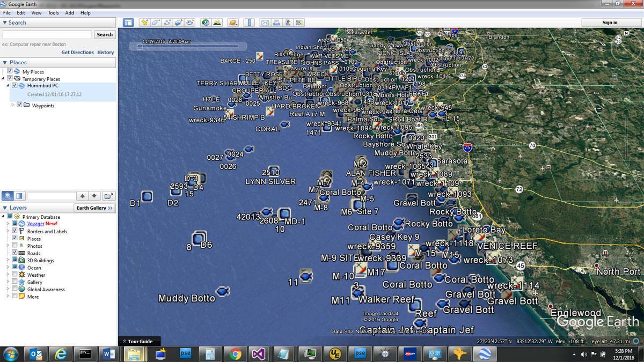
Task: Toggle Photos layer checkbox
Action: coord(14,246)
